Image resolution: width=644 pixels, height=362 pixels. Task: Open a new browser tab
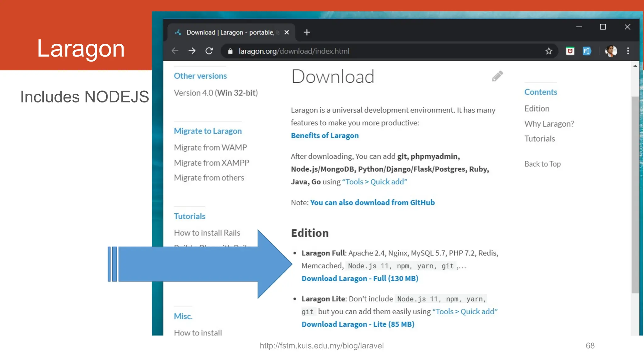click(x=307, y=32)
